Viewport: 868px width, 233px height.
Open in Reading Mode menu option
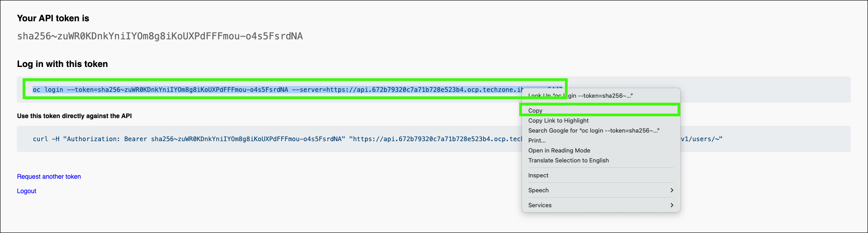click(559, 150)
